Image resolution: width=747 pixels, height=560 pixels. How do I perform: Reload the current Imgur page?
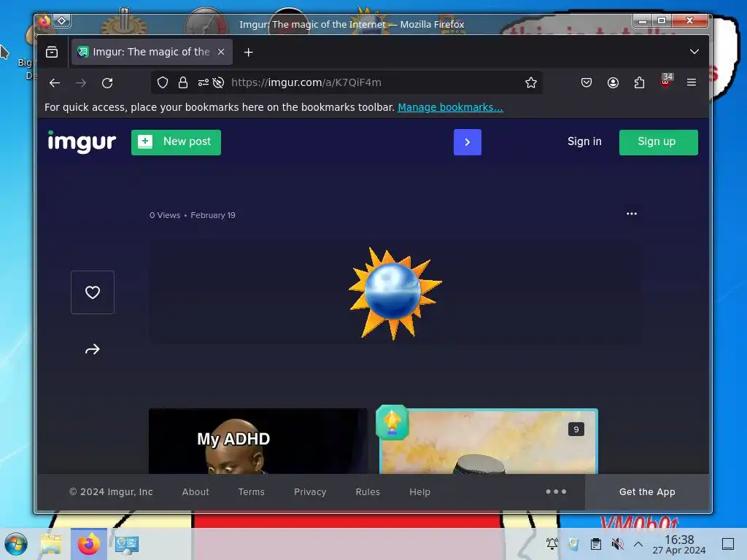pyautogui.click(x=107, y=83)
